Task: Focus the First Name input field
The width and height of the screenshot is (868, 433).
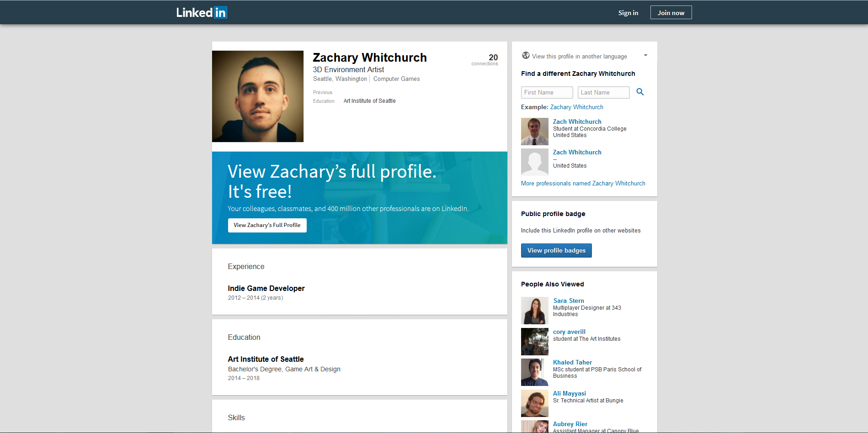Action: pyautogui.click(x=547, y=93)
